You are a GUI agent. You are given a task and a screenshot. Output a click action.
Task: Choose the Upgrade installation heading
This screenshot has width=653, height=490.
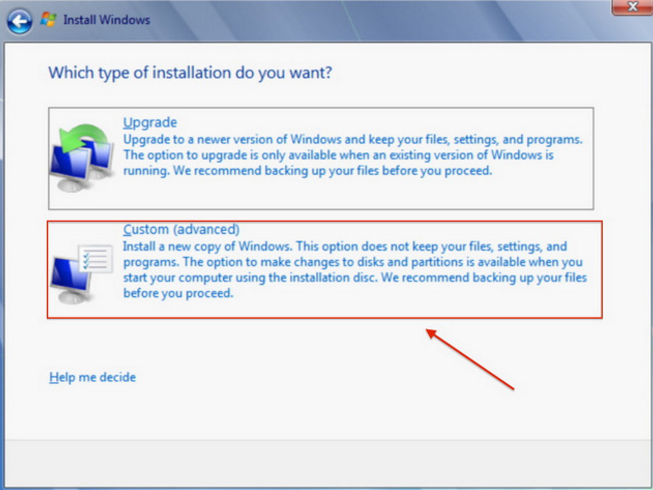click(150, 122)
